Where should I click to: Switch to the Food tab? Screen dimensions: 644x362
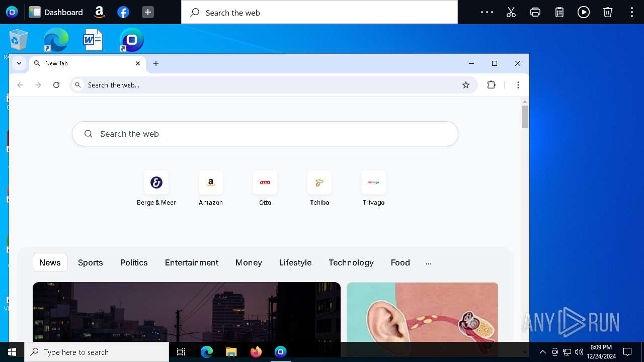pyautogui.click(x=400, y=262)
